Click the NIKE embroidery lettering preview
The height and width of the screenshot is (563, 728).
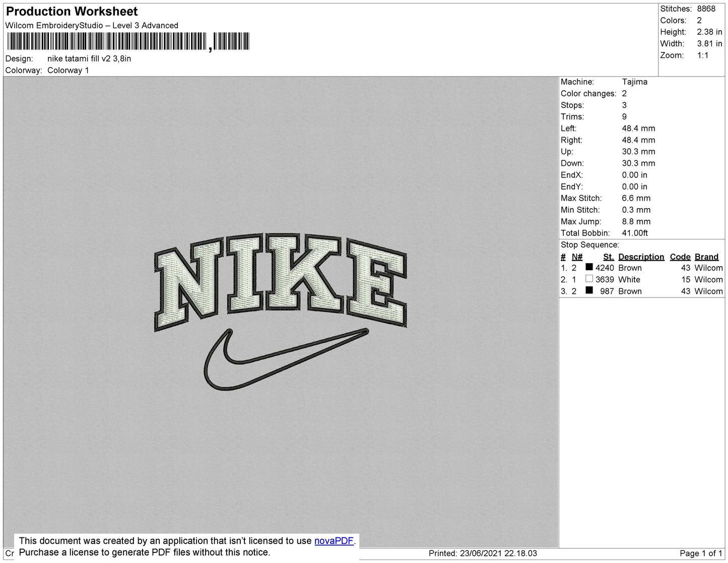[x=280, y=282]
